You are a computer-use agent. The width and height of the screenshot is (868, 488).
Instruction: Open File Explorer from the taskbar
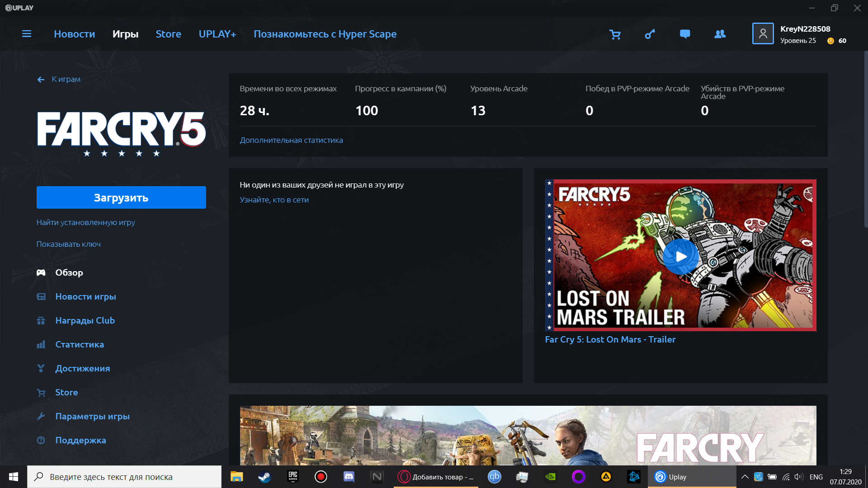coord(236,477)
